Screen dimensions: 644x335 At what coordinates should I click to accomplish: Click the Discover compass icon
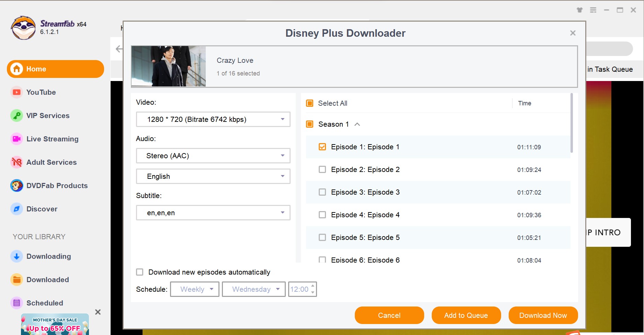(x=16, y=209)
